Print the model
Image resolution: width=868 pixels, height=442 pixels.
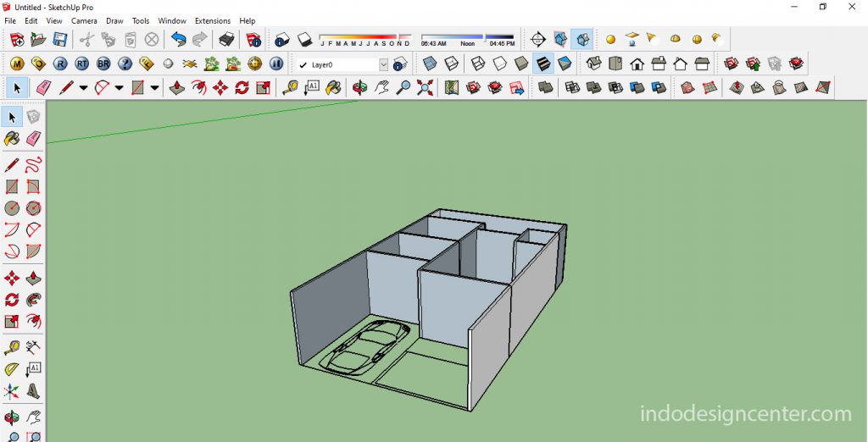225,39
